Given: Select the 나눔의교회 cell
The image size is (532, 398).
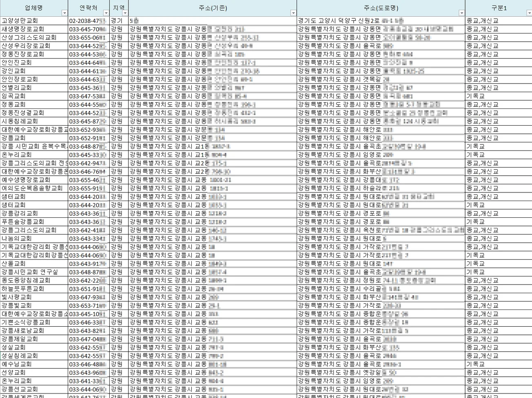Looking at the screenshot, I should tap(34, 238).
